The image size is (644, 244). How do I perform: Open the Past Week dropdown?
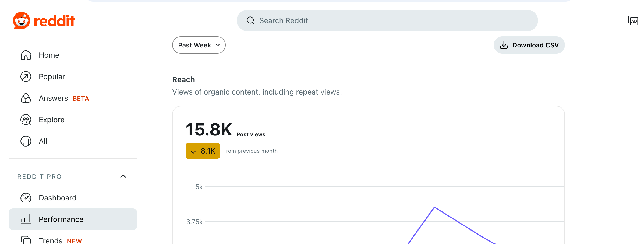(x=199, y=45)
